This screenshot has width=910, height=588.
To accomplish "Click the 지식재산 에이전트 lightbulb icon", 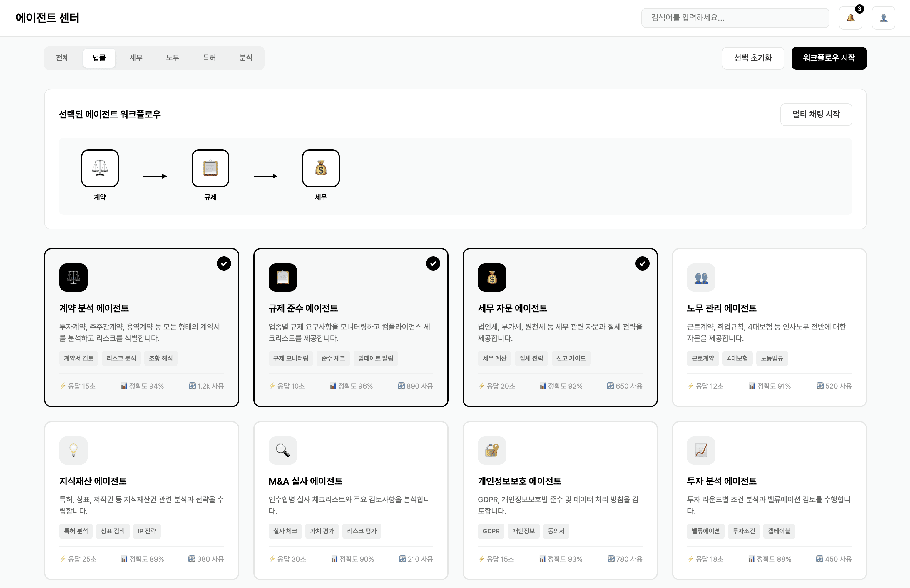I will pyautogui.click(x=73, y=451).
